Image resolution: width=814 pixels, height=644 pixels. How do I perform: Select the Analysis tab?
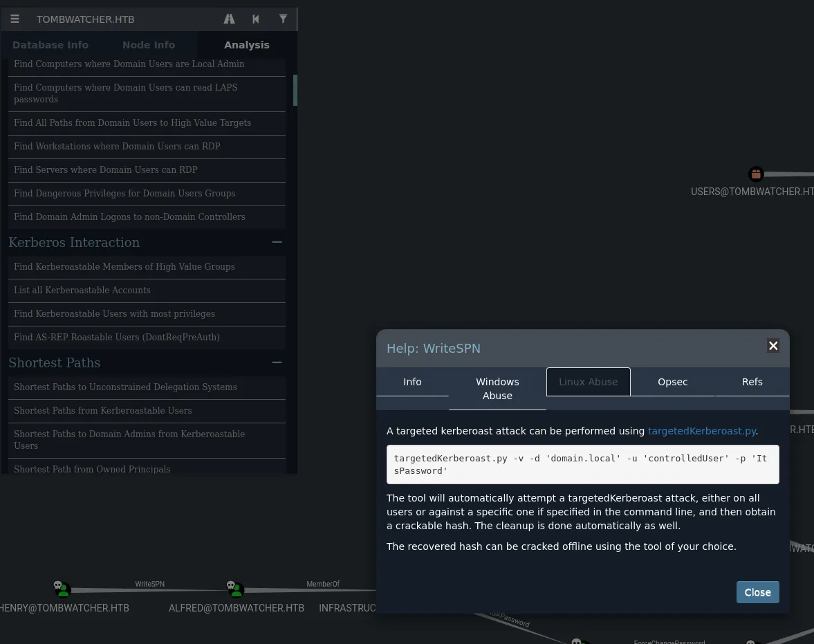[247, 45]
